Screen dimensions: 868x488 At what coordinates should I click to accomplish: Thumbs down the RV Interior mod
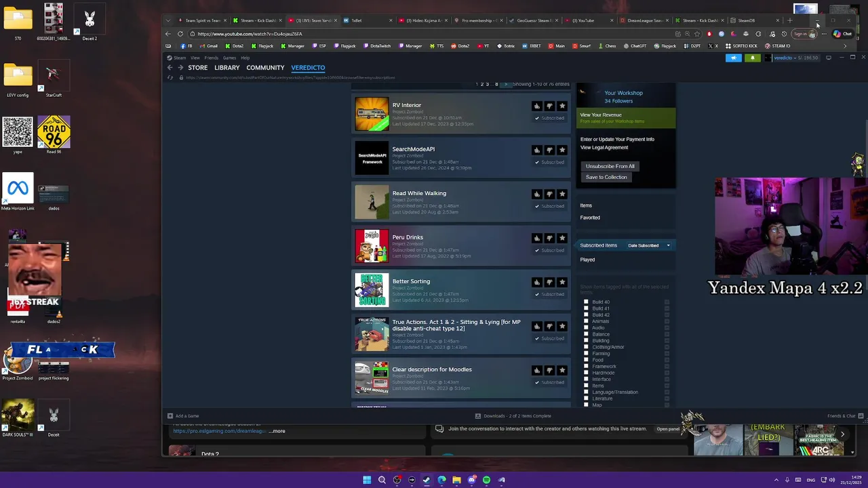[x=549, y=106]
